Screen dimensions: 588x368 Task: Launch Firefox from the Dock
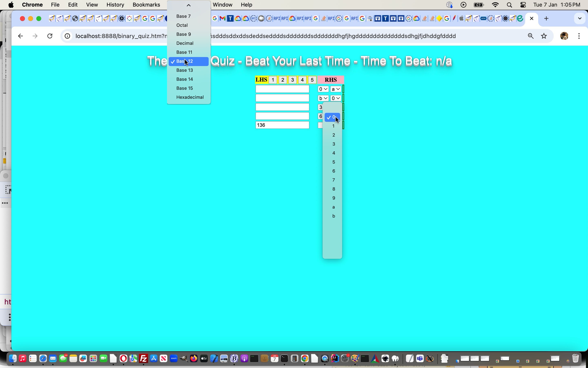(x=194, y=359)
